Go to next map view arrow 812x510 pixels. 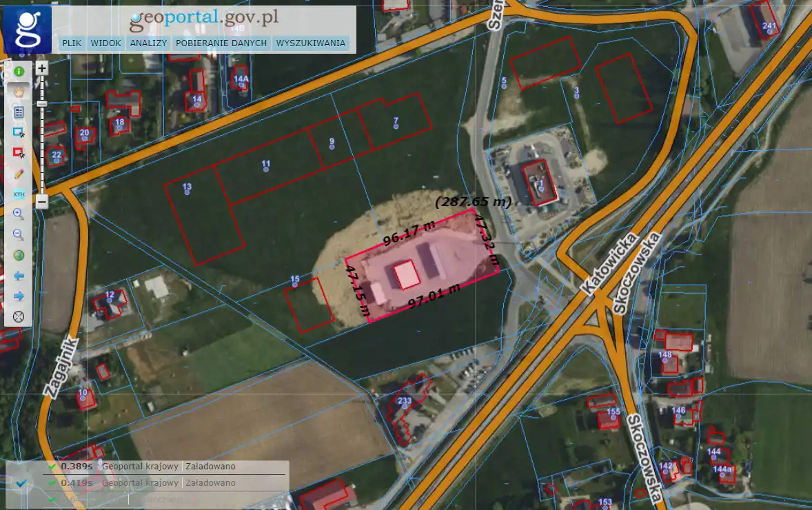pos(19,296)
